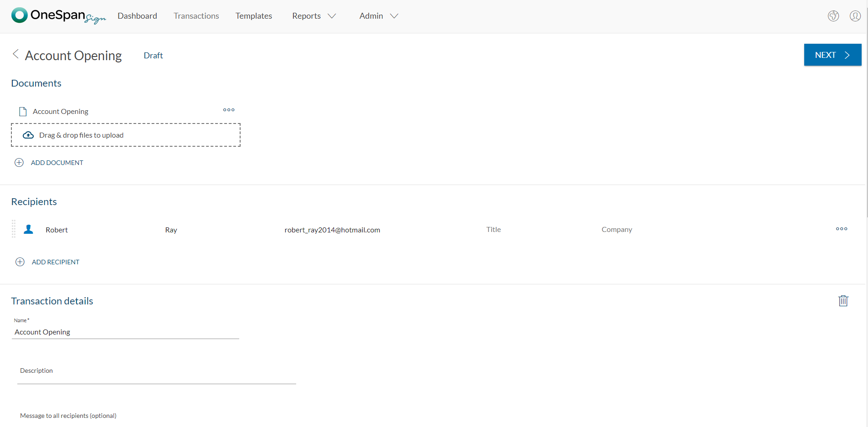Open the Reports dropdown
Image resolution: width=868 pixels, height=427 pixels.
click(x=313, y=16)
